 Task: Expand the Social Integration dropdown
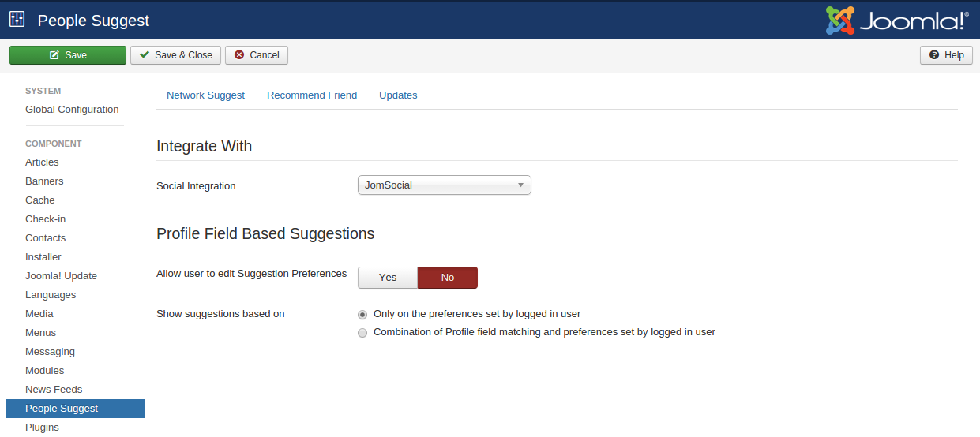[444, 185]
